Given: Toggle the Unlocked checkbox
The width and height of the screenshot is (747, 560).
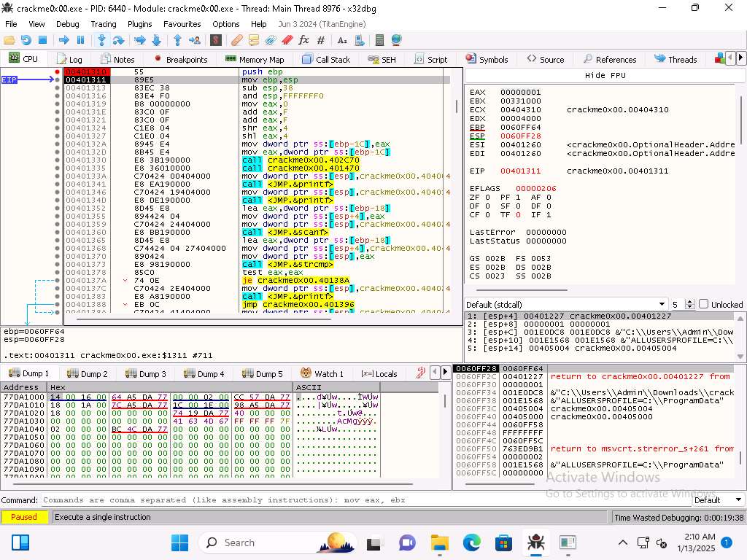Looking at the screenshot, I should click(x=703, y=304).
